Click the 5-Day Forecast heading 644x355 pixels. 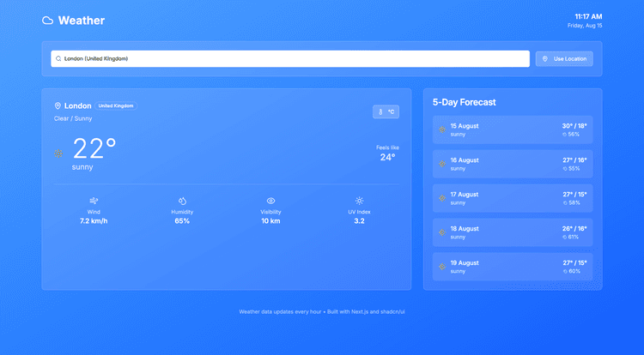coord(464,103)
